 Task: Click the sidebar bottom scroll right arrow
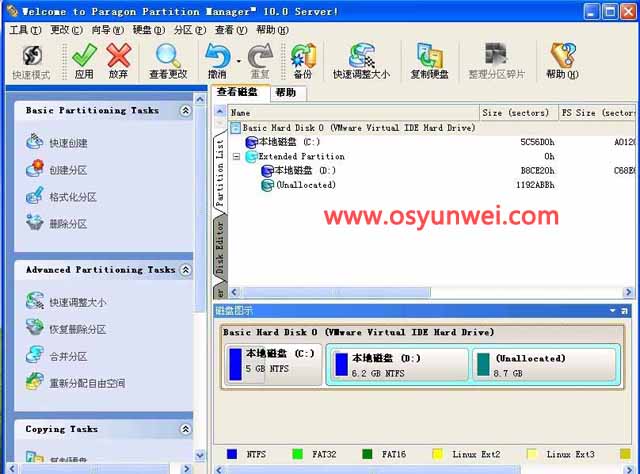click(186, 469)
